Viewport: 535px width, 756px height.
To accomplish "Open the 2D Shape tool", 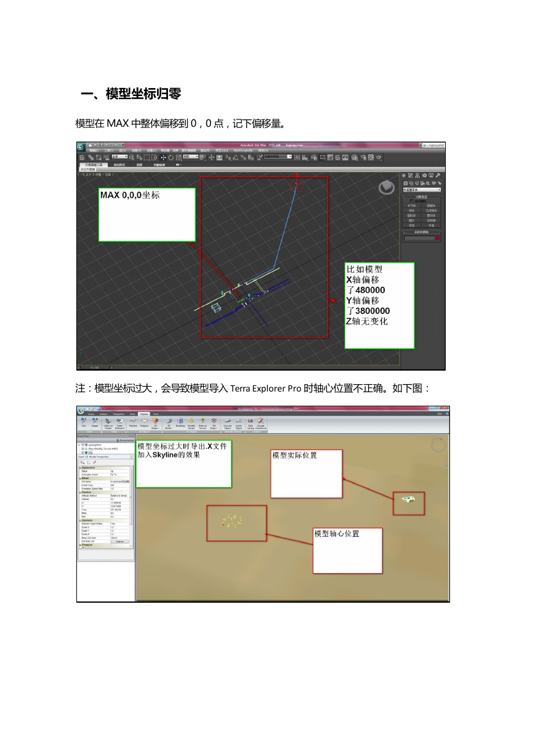I will (155, 424).
